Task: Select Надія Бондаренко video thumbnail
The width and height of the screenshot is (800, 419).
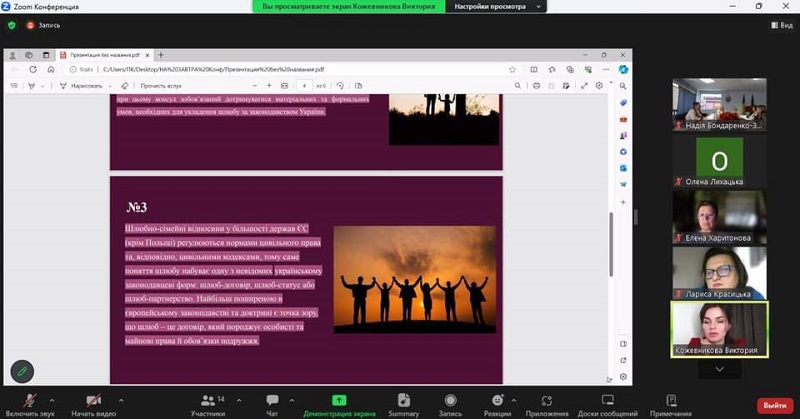Action: point(719,104)
